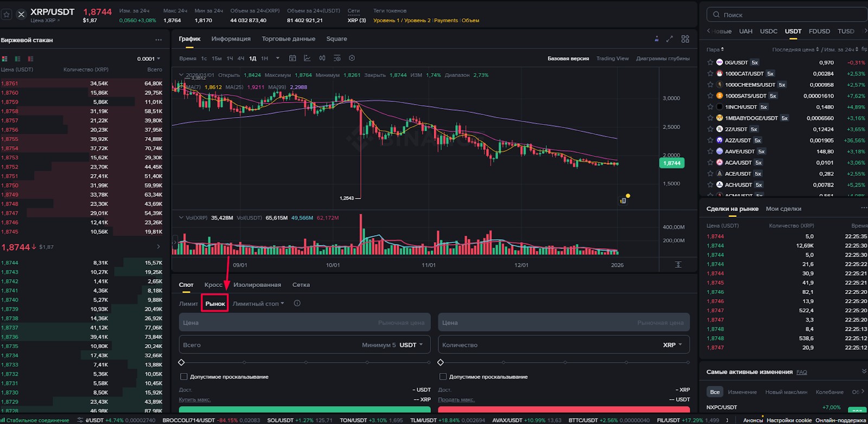
Task: Select the Рынок order type
Action: pos(215,304)
